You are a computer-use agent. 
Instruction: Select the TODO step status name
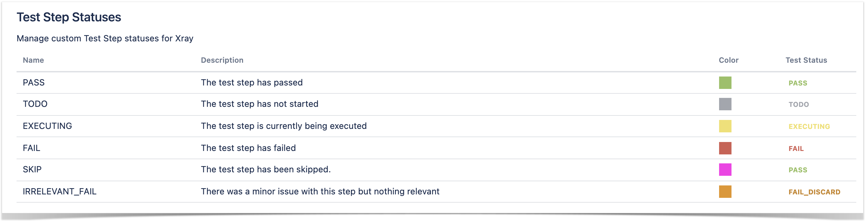(x=35, y=104)
